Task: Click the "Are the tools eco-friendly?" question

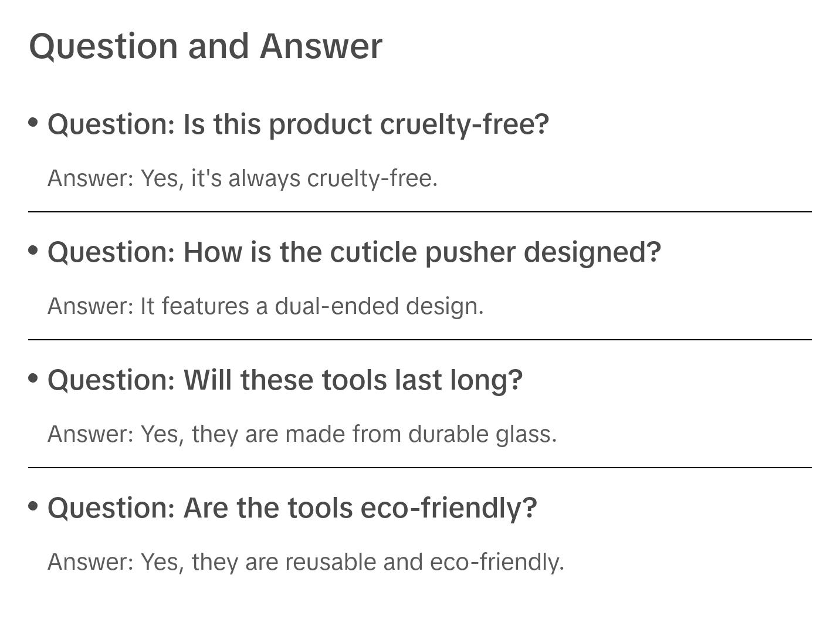Action: 292,508
